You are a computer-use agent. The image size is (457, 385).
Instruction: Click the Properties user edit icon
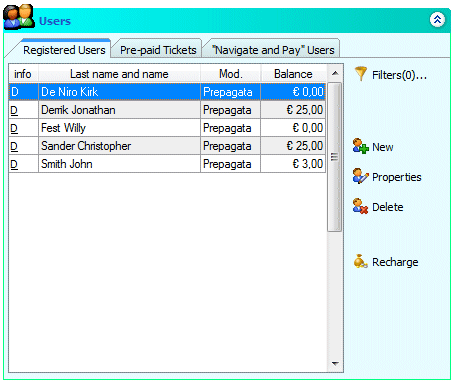point(360,176)
